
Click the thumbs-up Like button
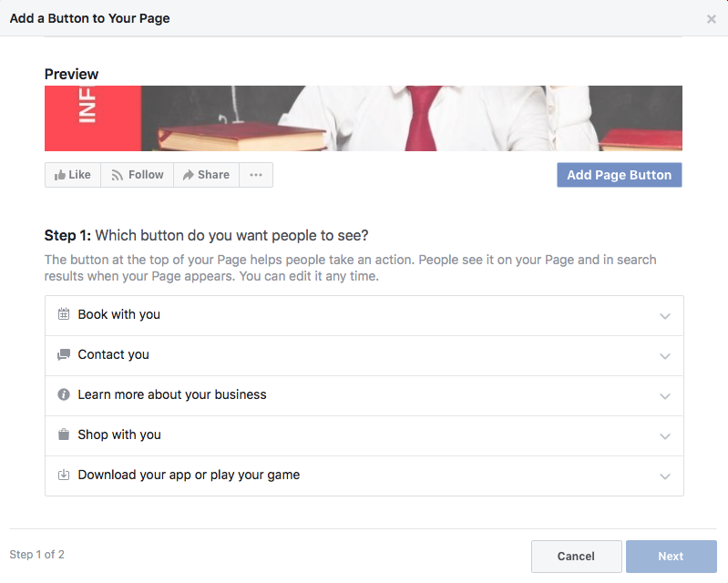coord(73,175)
